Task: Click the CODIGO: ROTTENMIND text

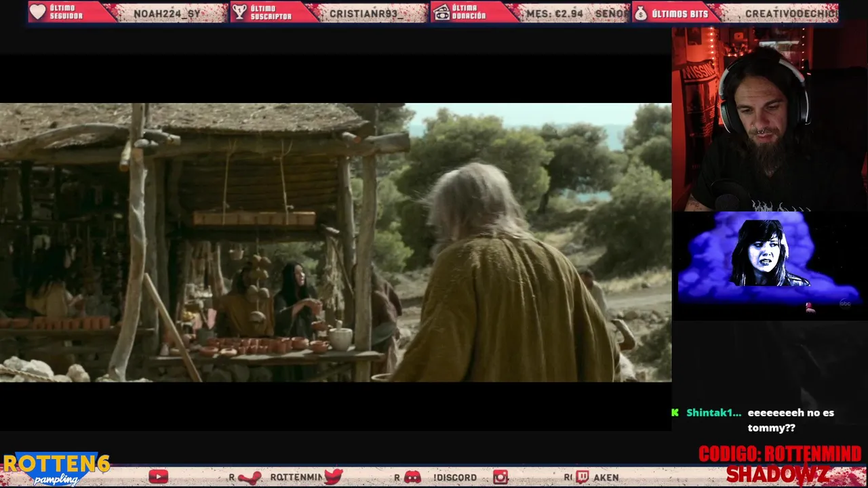Action: point(780,454)
